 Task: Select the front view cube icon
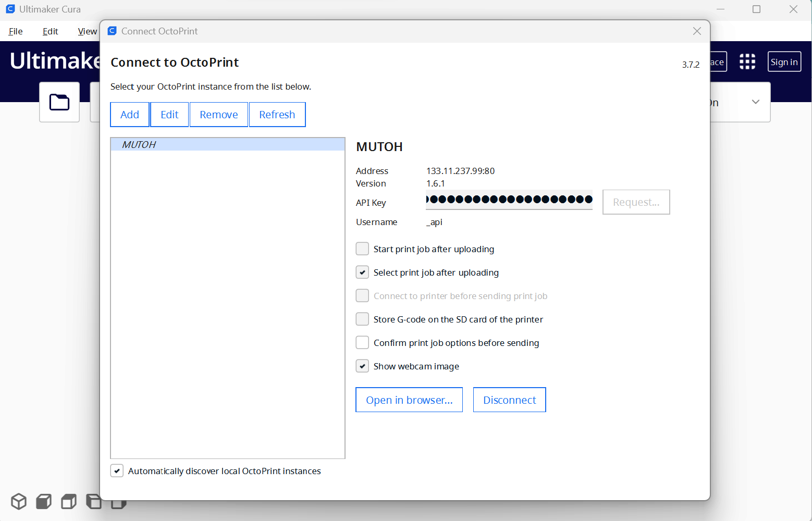[44, 501]
